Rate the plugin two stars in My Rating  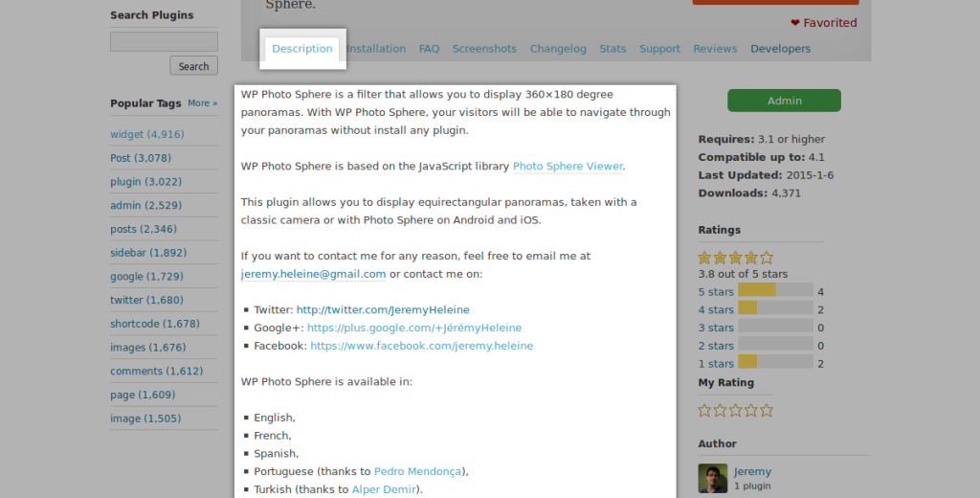(720, 411)
